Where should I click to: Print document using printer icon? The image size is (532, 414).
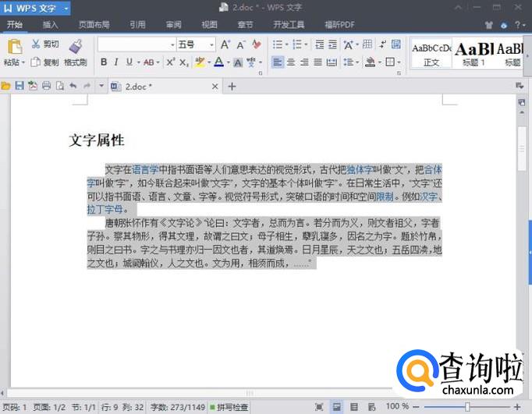click(x=47, y=86)
